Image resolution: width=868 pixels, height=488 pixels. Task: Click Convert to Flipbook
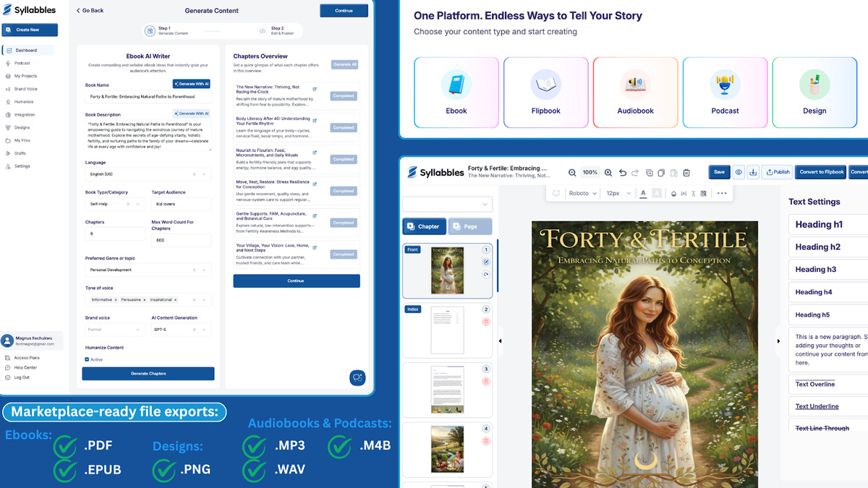point(821,172)
